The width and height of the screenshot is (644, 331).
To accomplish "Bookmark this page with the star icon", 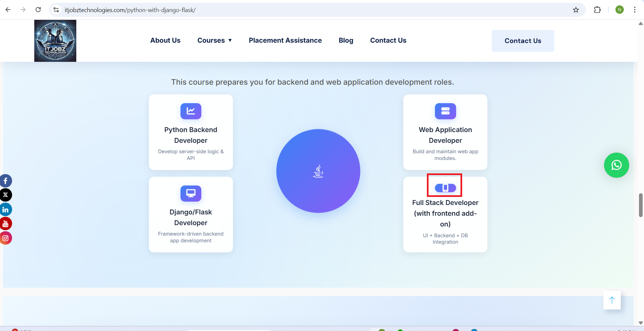I will (576, 10).
